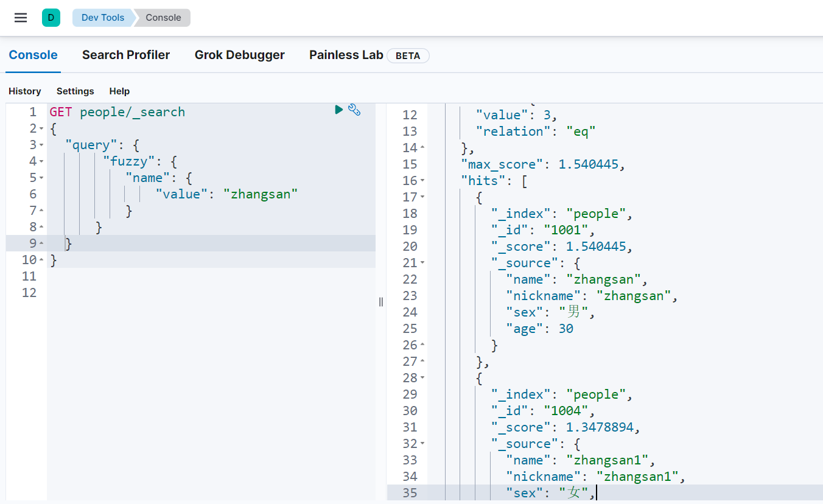This screenshot has height=504, width=823.
Task: Open the wrench actions menu for the request
Action: [354, 110]
